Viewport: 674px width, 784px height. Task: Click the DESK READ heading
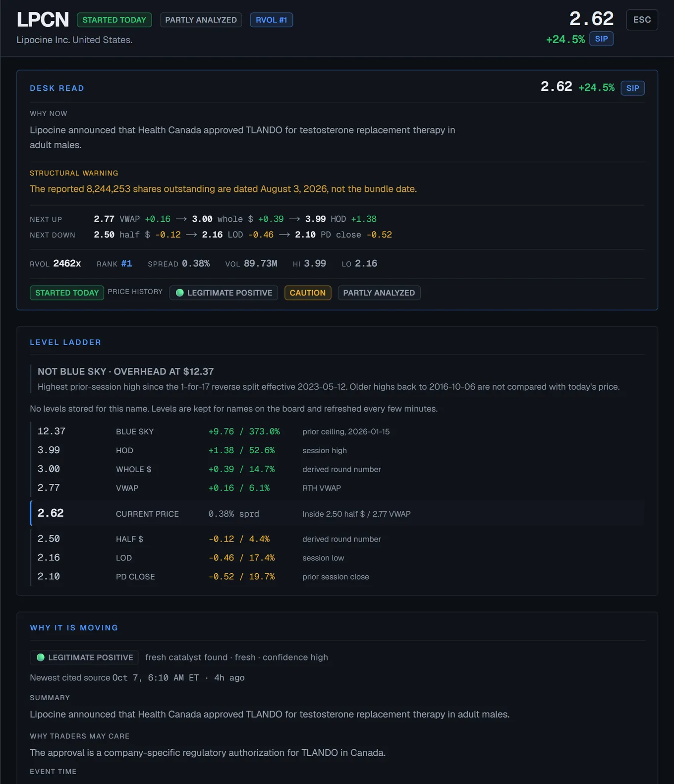click(x=57, y=88)
